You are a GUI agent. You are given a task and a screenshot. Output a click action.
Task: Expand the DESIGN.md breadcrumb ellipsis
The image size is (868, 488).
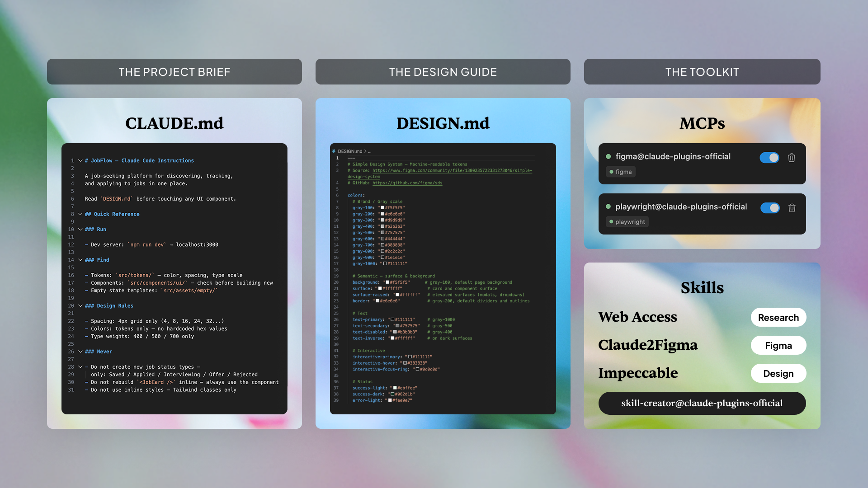370,151
